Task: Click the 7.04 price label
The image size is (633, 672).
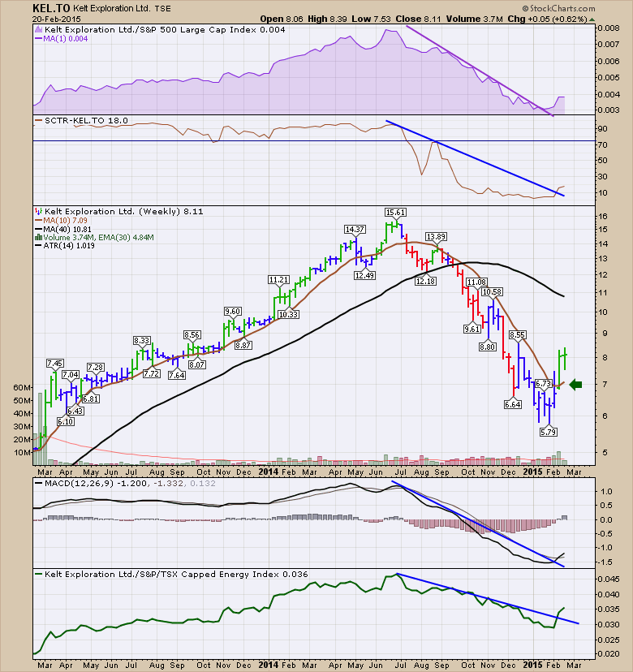Action: (71, 375)
